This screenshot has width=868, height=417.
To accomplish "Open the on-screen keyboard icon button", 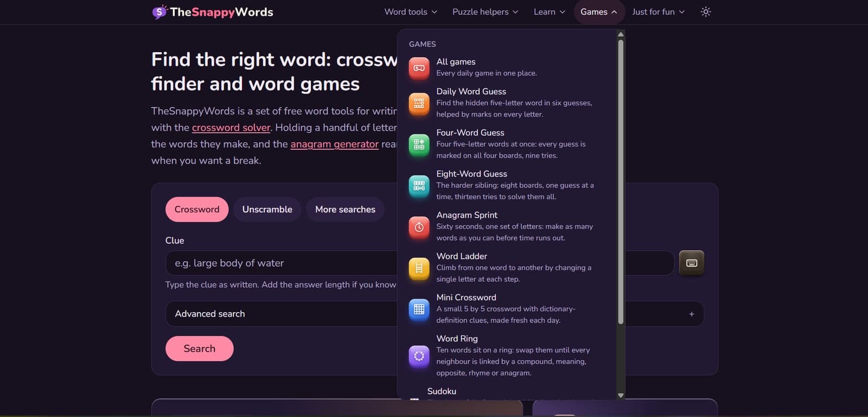I will tap(692, 263).
